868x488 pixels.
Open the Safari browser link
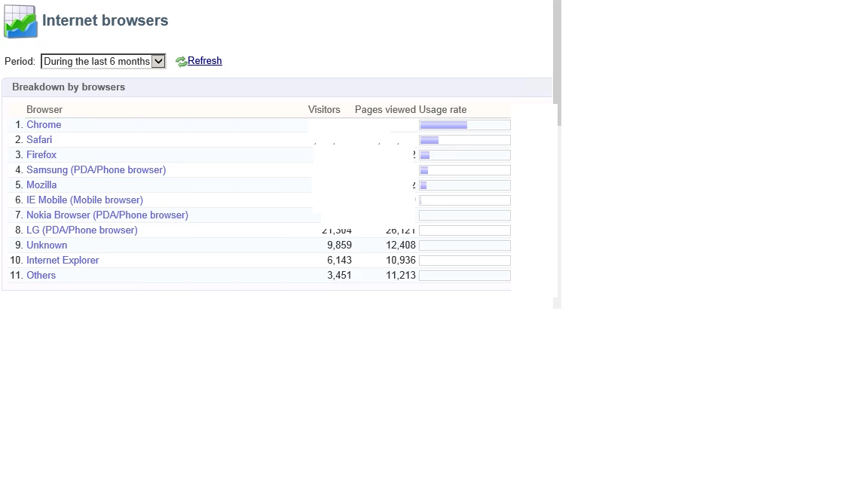coord(39,140)
